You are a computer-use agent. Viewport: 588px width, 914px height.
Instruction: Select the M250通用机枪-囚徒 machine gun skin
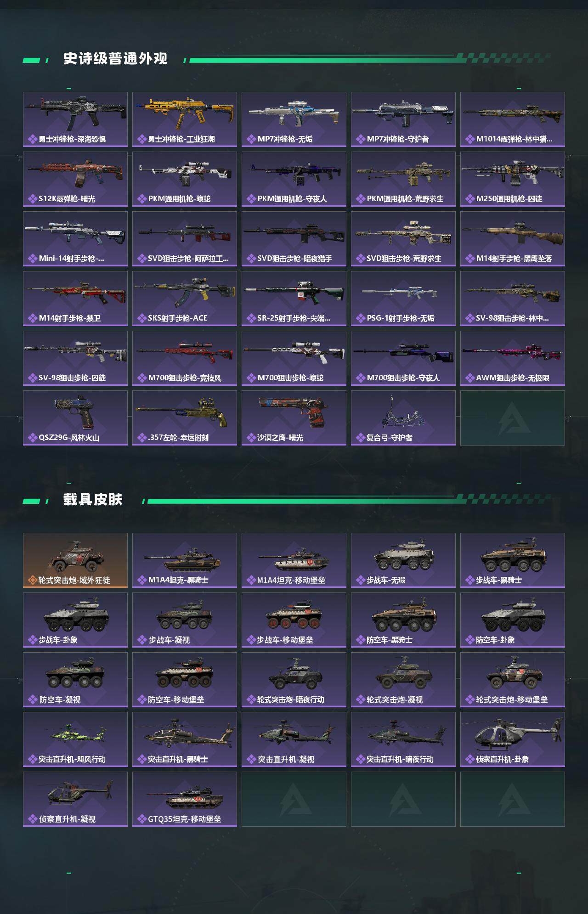pos(513,179)
